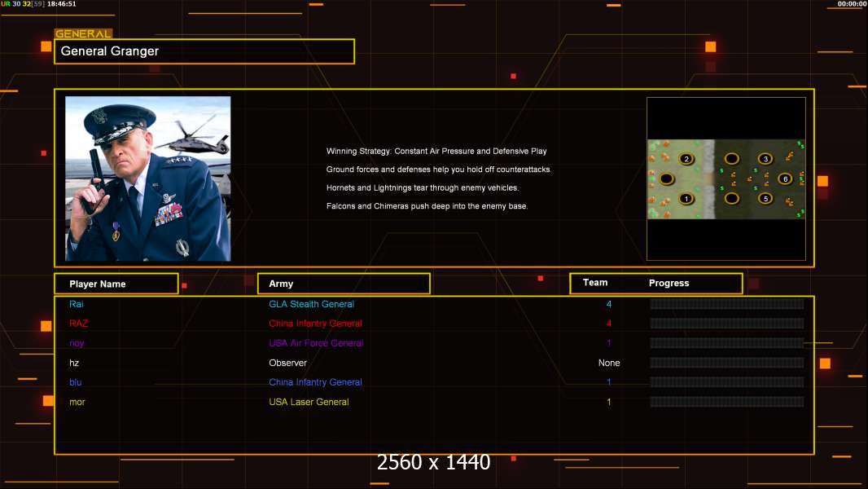The width and height of the screenshot is (868, 489).
Task: Click the Progress column header label
Action: tap(669, 284)
